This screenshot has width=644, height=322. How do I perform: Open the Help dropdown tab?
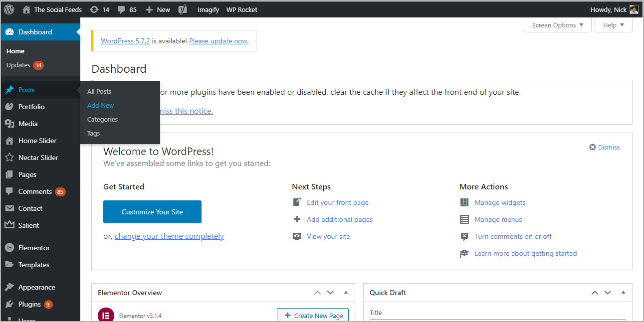pyautogui.click(x=614, y=25)
